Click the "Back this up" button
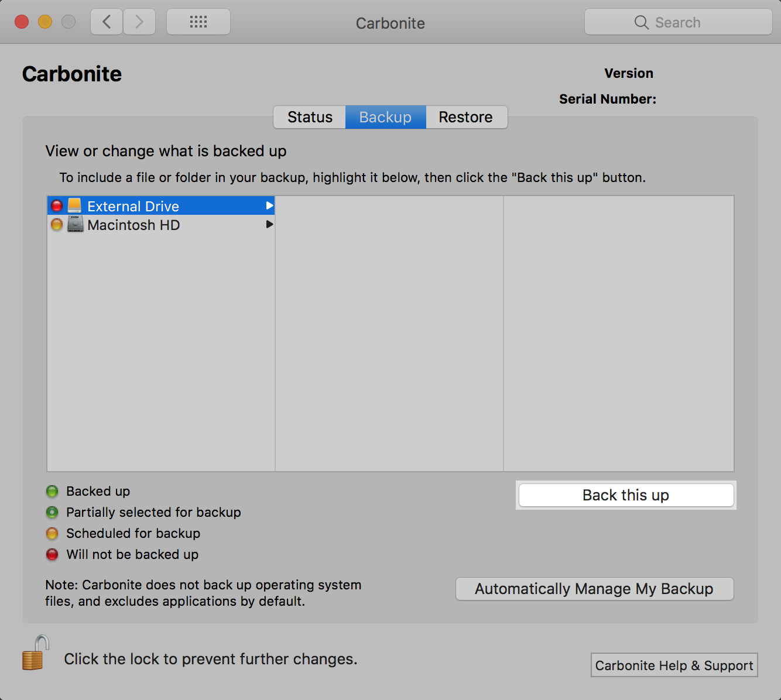The image size is (781, 700). 625,495
